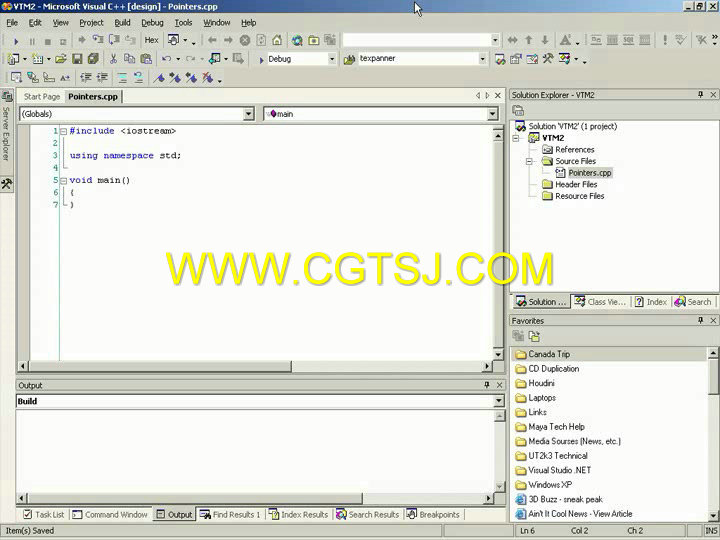Click the Undo arrow icon
720x540 pixels.
click(166, 59)
